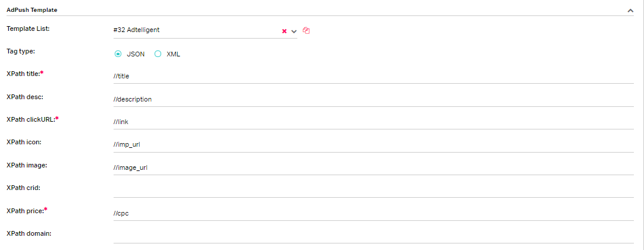Open the Template List dropdown arrow
This screenshot has height=250, width=644.
294,31
